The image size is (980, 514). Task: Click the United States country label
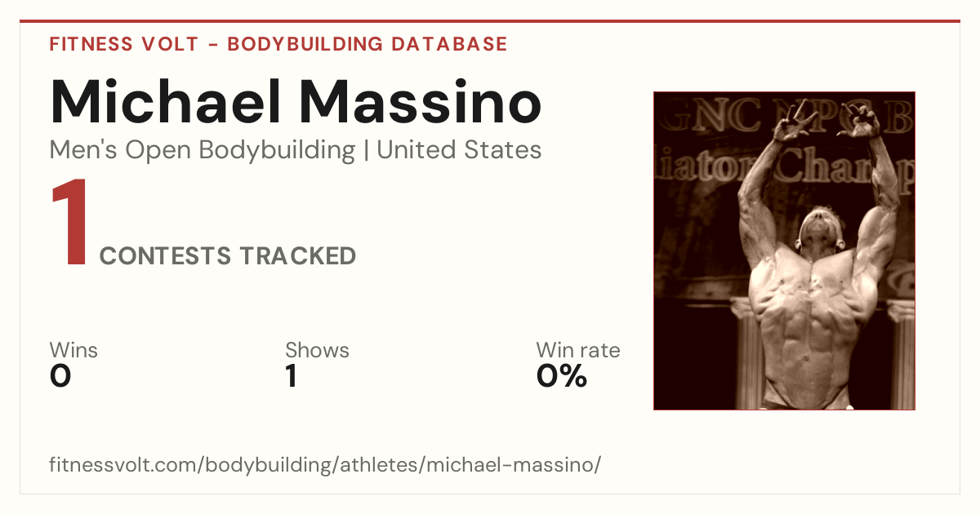(459, 150)
